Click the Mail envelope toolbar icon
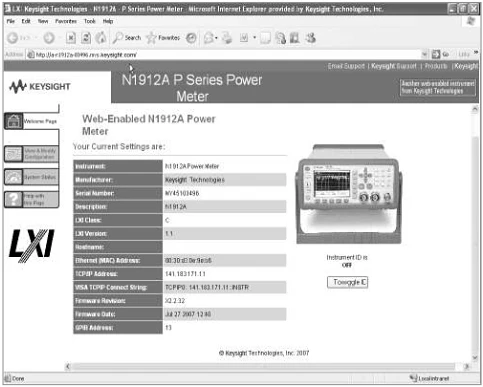Image resolution: width=483 pixels, height=387 pixels. [209, 38]
